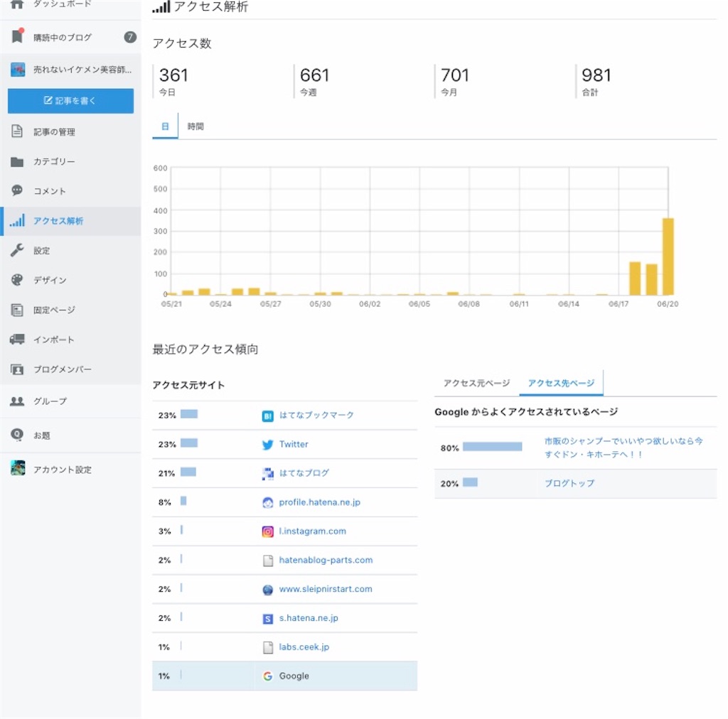Click the はてなブックマーク B! icon

(268, 416)
